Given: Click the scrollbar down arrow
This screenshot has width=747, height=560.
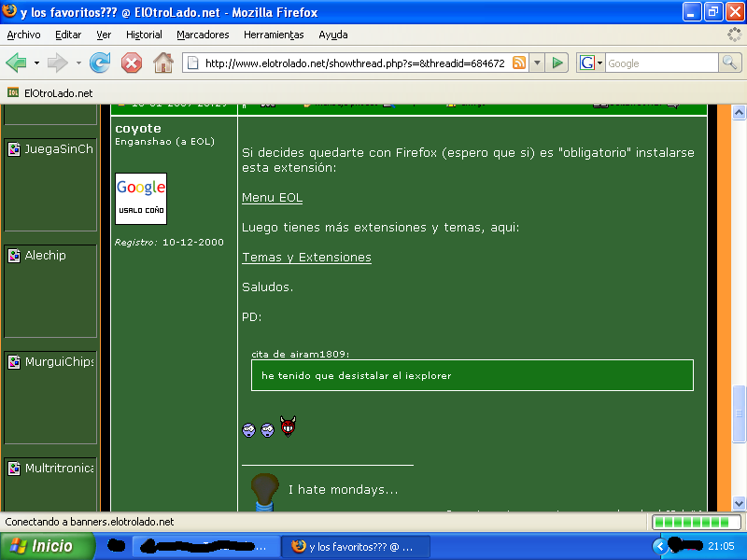Looking at the screenshot, I should (x=739, y=503).
